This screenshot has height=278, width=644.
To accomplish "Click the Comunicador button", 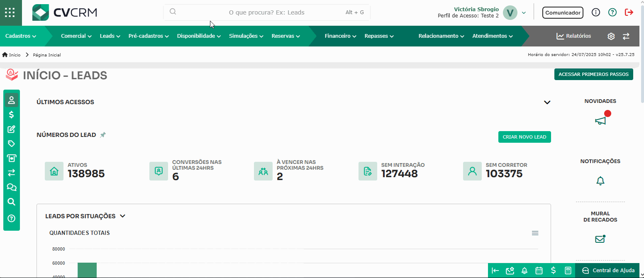I will [563, 13].
